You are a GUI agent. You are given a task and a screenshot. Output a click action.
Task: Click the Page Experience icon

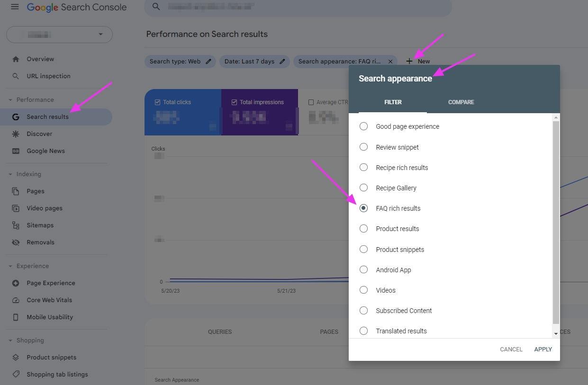(16, 283)
